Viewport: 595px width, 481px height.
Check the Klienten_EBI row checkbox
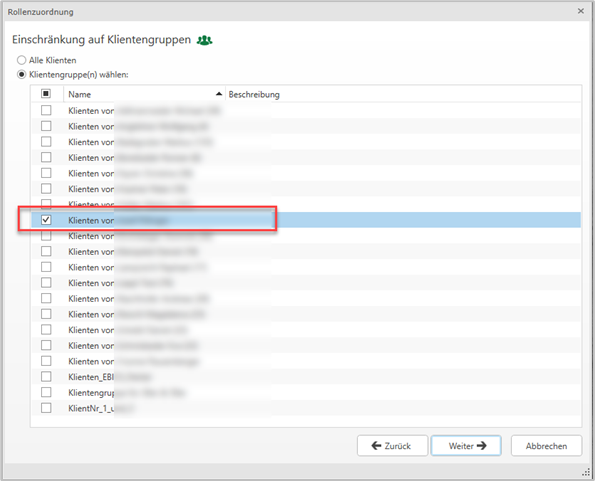point(46,376)
